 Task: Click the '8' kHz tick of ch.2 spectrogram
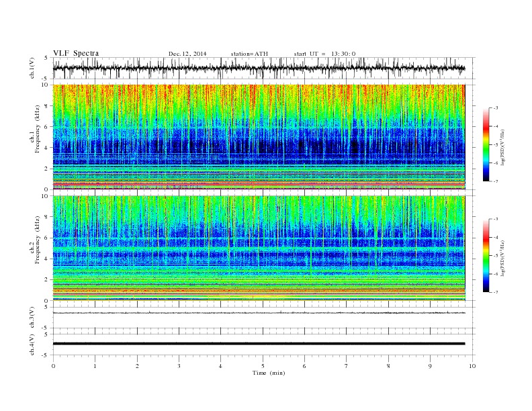tap(47, 217)
